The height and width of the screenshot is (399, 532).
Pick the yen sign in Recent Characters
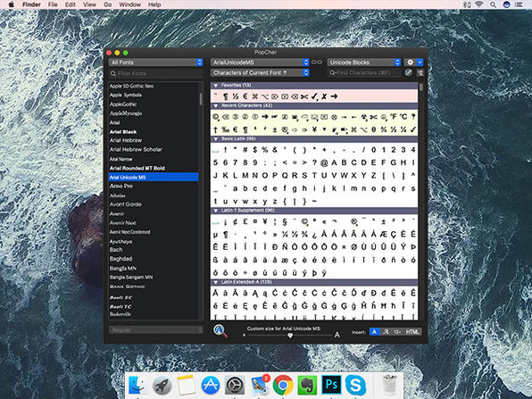tap(314, 129)
